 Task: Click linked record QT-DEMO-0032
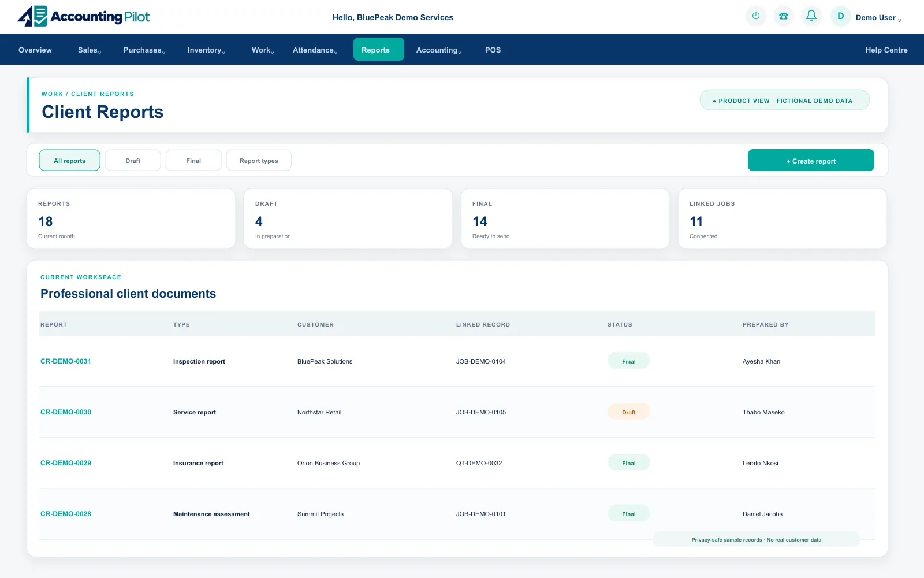(x=479, y=463)
